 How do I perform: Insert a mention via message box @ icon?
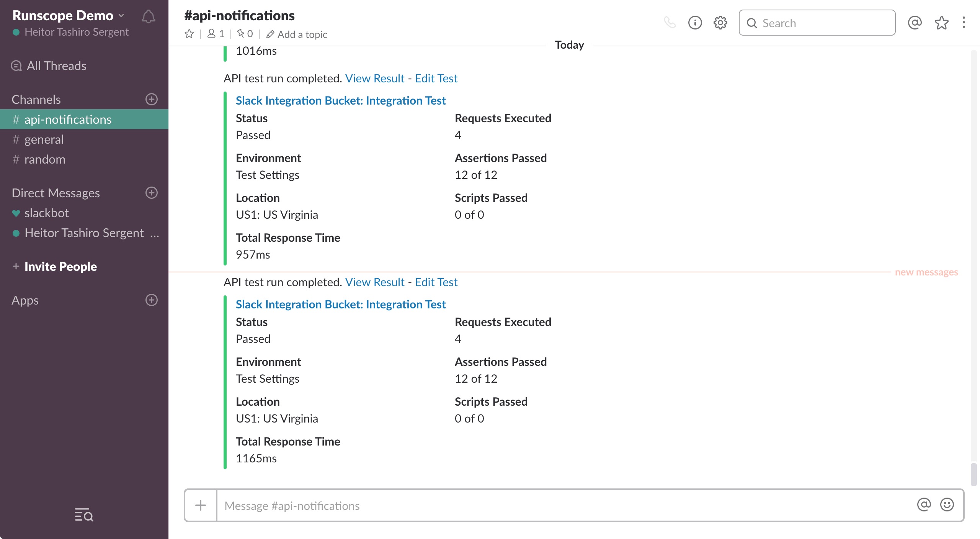[x=924, y=505]
